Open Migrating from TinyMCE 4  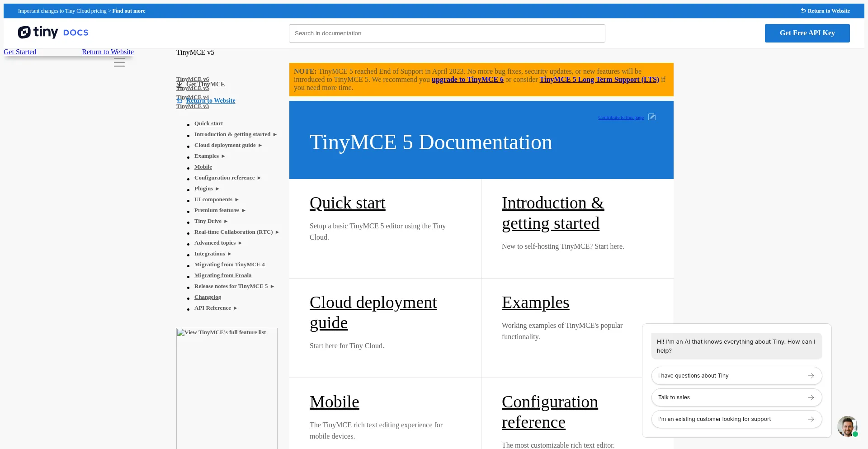230,265
